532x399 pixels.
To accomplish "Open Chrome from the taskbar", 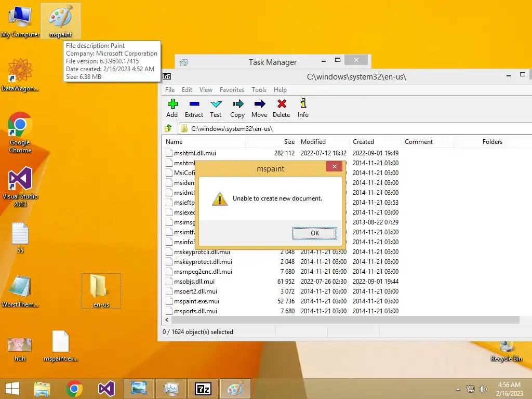I will [x=74, y=389].
